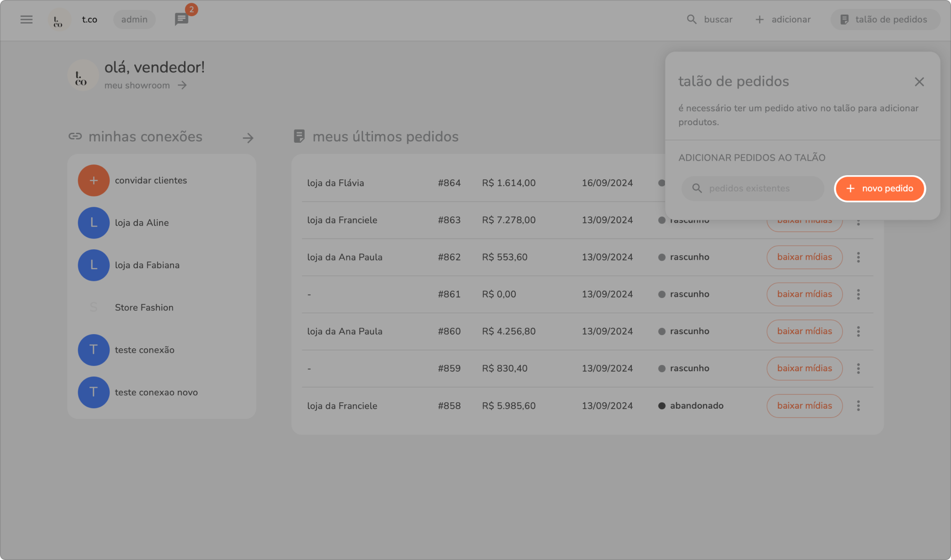The image size is (951, 560).
Task: Click baixar mídias for order #859
Action: [804, 368]
